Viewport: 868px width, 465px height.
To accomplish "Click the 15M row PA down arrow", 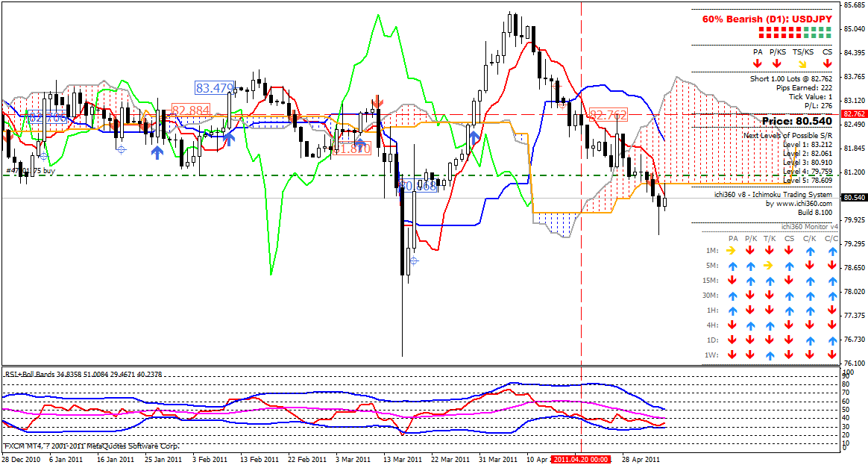I will [x=732, y=281].
